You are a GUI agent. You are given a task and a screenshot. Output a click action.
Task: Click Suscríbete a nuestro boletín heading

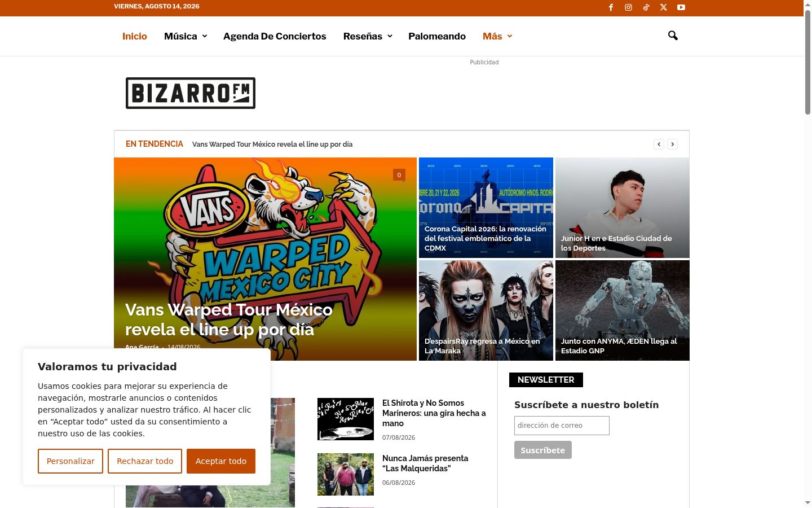click(x=586, y=405)
